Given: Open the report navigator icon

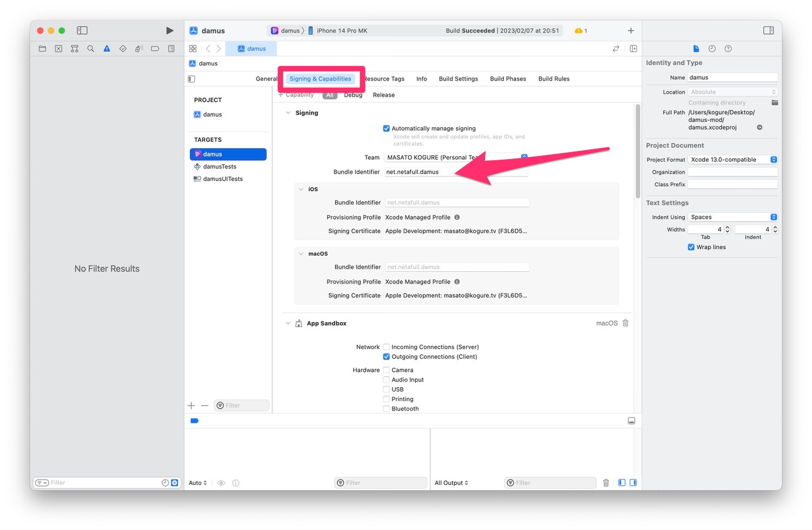Looking at the screenshot, I should (x=171, y=49).
